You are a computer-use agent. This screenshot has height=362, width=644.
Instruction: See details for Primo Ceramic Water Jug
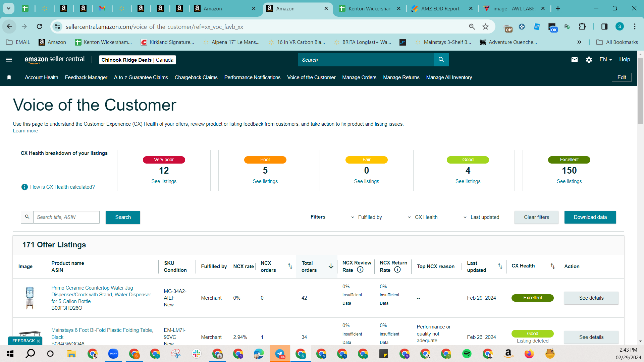(x=591, y=298)
